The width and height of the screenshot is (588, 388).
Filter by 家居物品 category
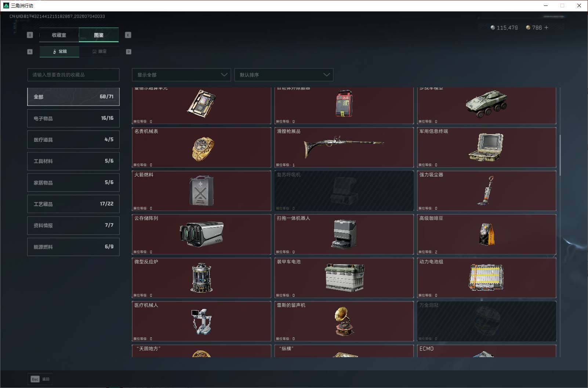73,183
